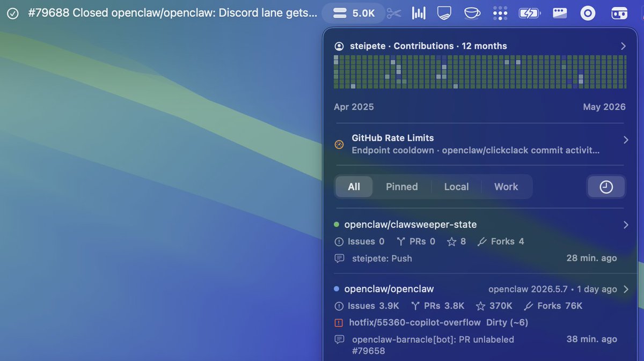Click the circular ring menu bar icon
Image resolution: width=644 pixels, height=361 pixels.
point(588,13)
